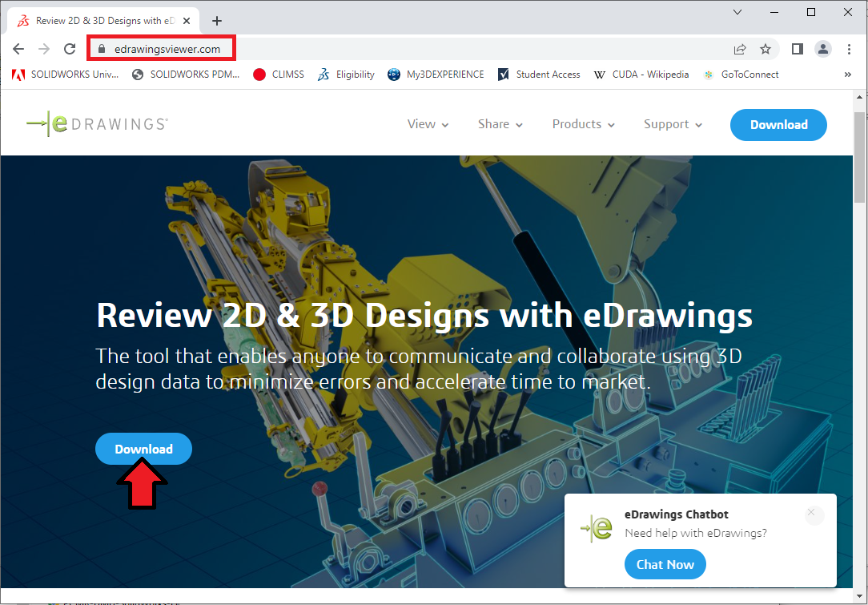Viewport: 868px width, 605px height.
Task: Expand the Products navigation menu
Action: coord(584,124)
